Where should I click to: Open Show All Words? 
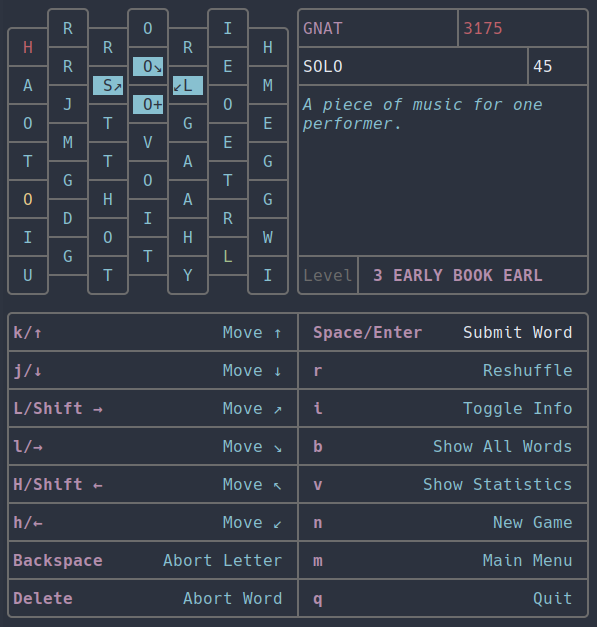(443, 446)
